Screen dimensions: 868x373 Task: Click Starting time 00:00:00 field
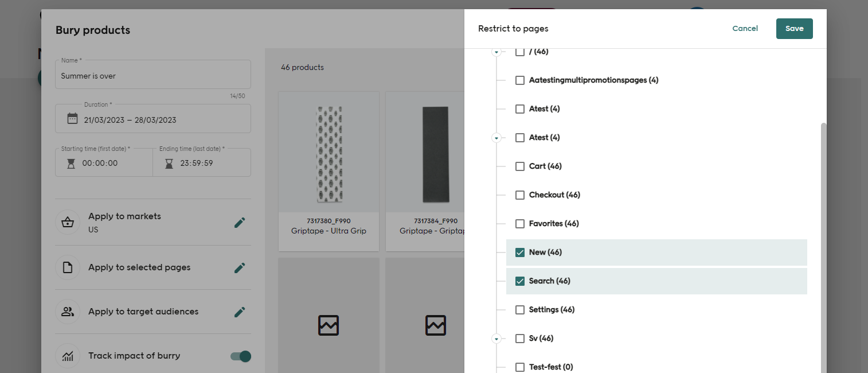pyautogui.click(x=104, y=163)
